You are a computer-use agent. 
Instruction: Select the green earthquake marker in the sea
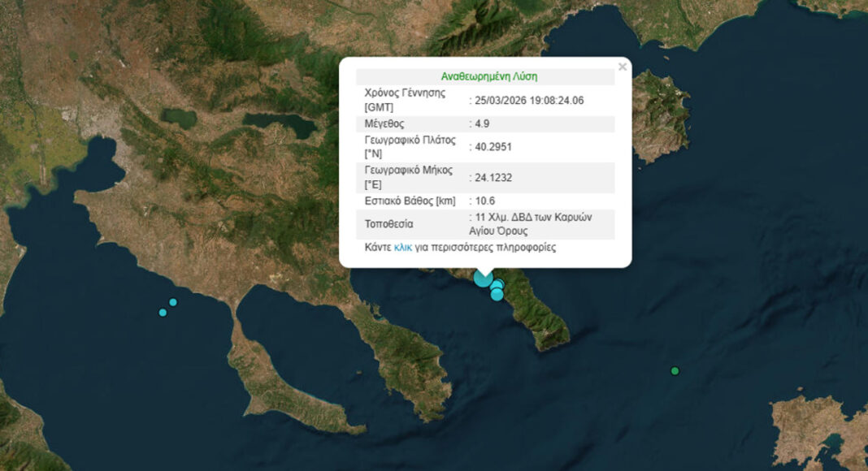pos(675,371)
